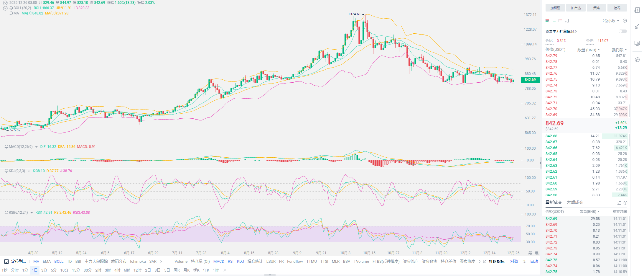Switch to the 大额成交 tab

pyautogui.click(x=575, y=202)
